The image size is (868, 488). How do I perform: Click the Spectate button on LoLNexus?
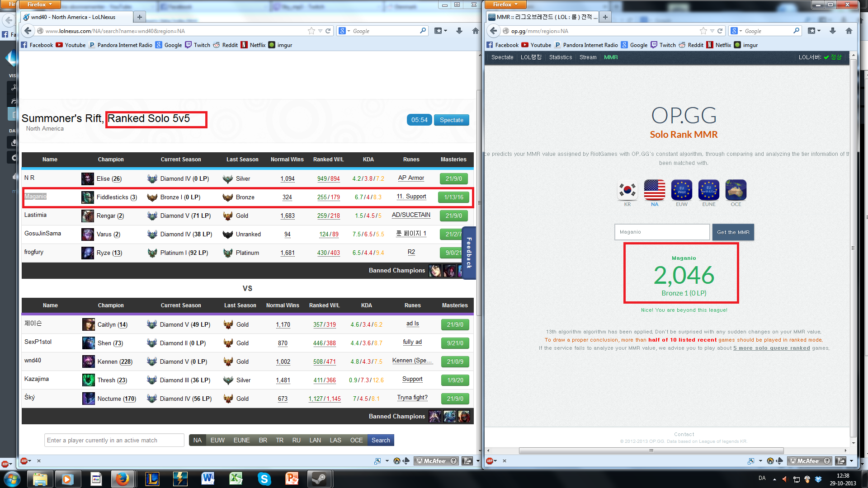coord(451,120)
